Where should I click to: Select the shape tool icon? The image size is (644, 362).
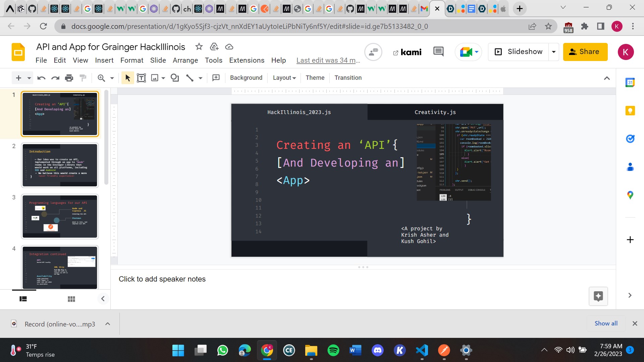175,78
